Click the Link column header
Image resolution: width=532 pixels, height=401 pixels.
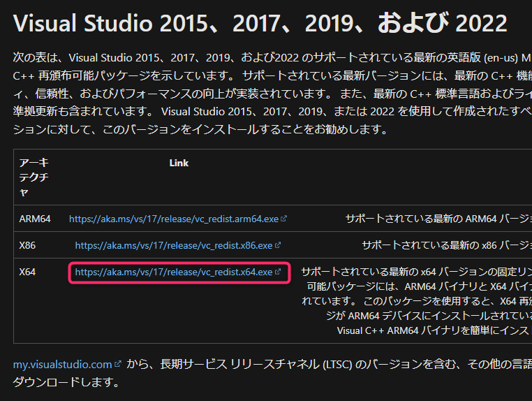click(179, 163)
